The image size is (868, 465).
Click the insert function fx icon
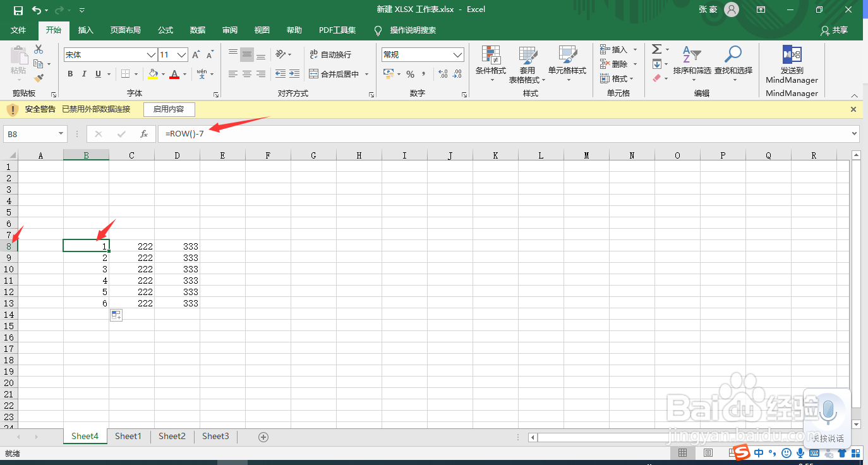[144, 134]
